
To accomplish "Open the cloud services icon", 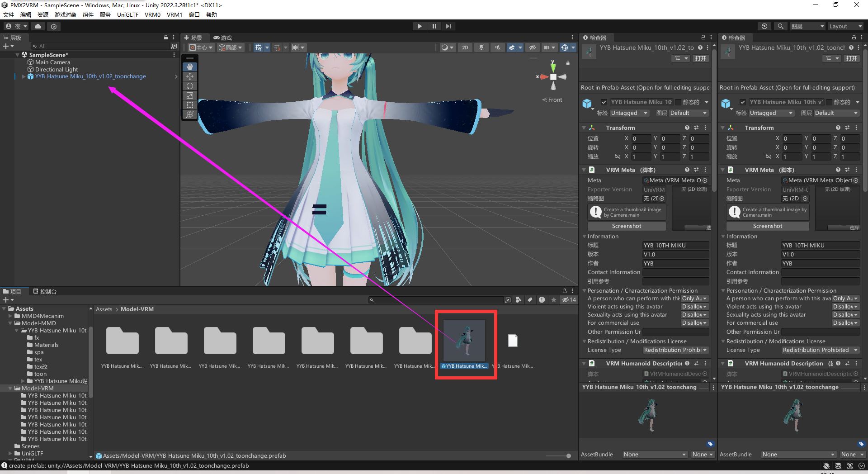I will [x=38, y=26].
